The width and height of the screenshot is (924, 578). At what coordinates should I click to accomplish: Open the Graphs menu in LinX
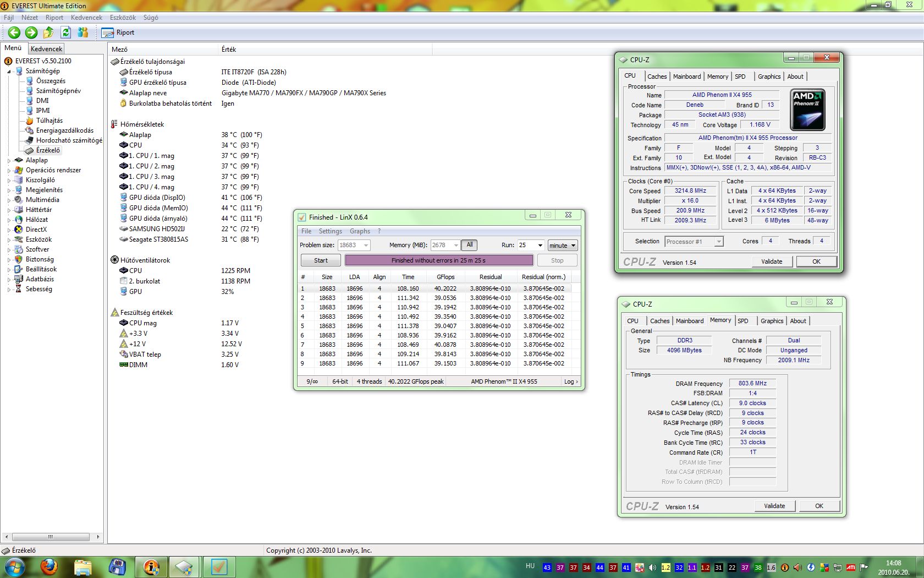360,231
